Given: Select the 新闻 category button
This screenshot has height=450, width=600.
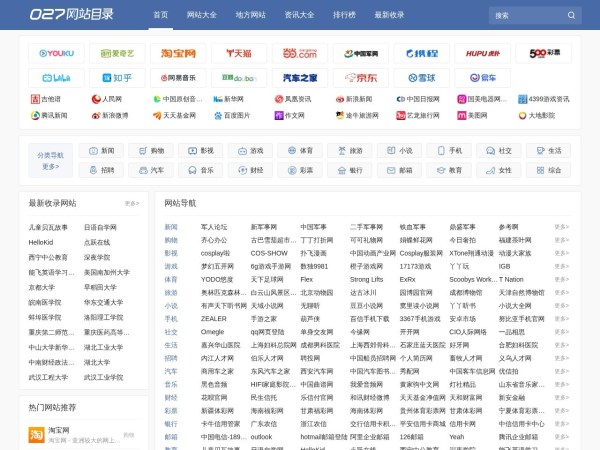Looking at the screenshot, I should click(x=101, y=151).
